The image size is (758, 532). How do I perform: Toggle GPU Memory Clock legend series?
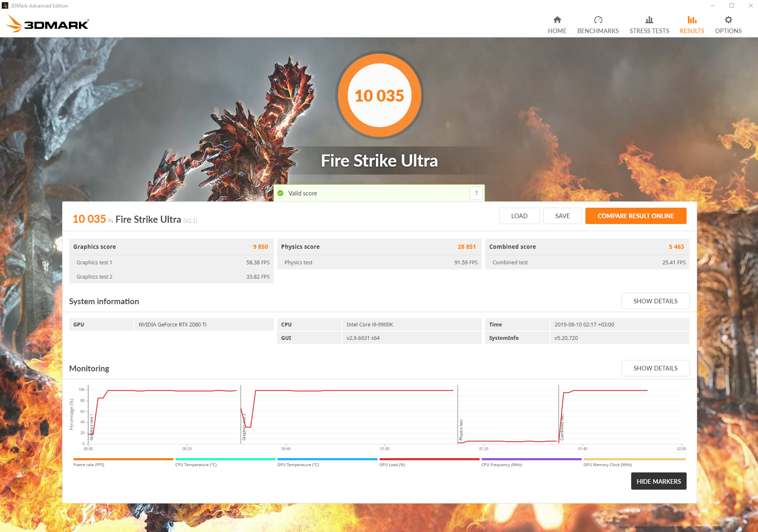(x=634, y=462)
